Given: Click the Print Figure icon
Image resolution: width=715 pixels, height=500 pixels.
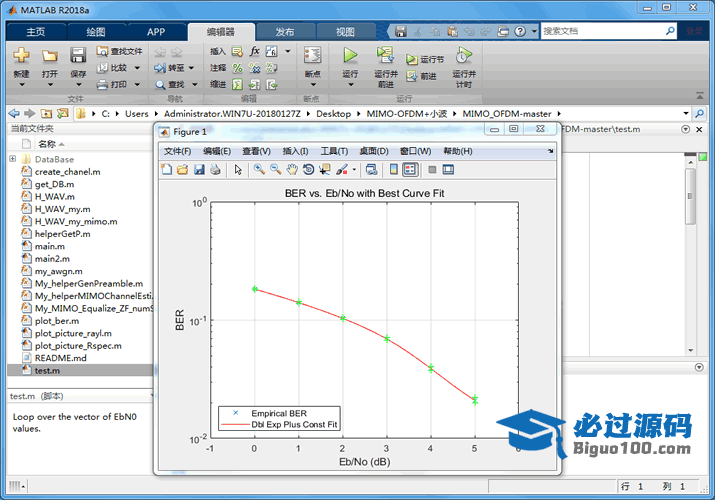Looking at the screenshot, I should point(215,169).
